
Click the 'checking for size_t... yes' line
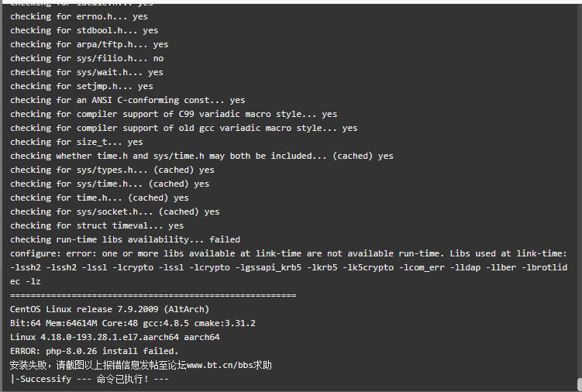pyautogui.click(x=77, y=143)
